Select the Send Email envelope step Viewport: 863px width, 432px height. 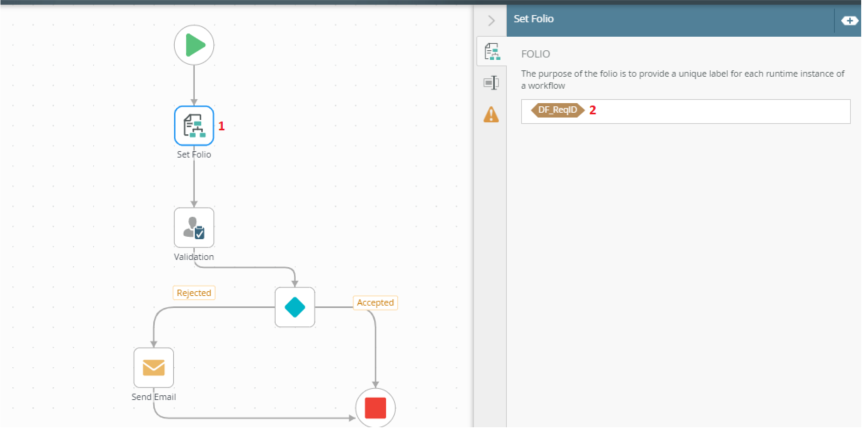click(154, 367)
